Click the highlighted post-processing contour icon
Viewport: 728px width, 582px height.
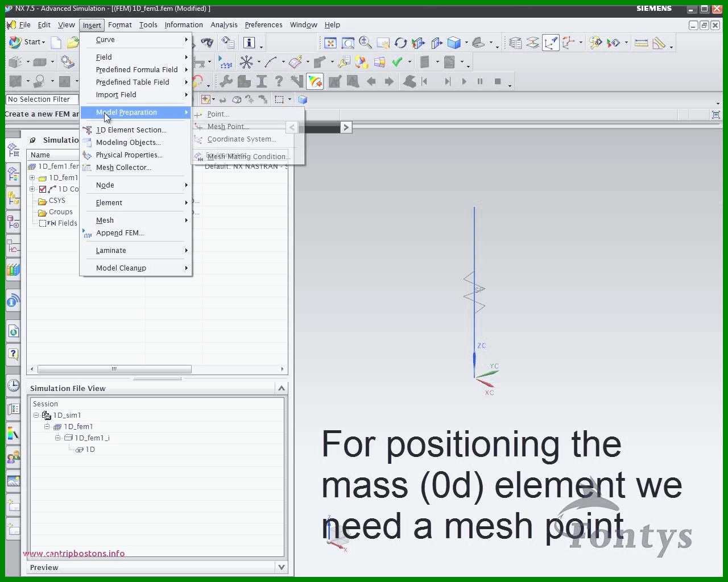pyautogui.click(x=315, y=81)
